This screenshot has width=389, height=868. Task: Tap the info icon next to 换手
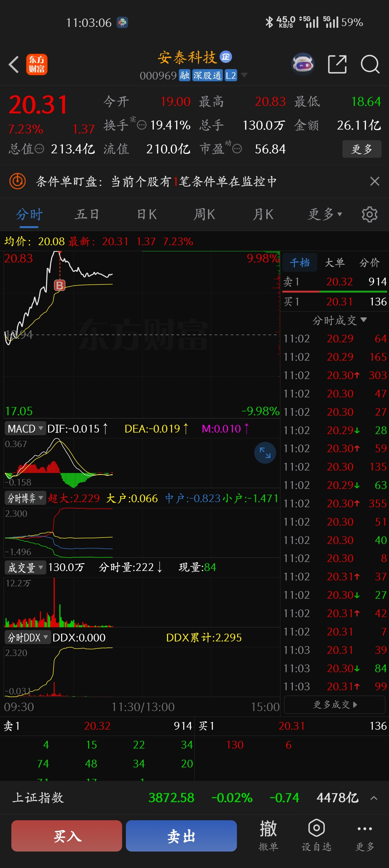(142, 125)
